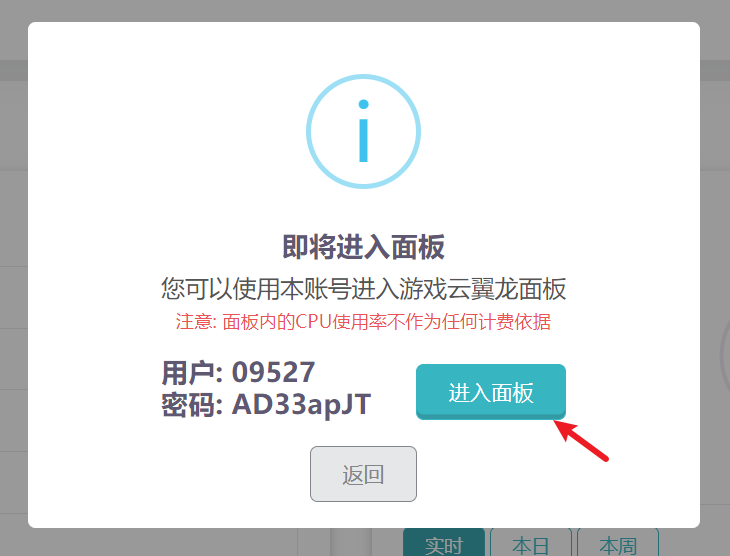Image resolution: width=730 pixels, height=556 pixels.
Task: Click the 用户 label
Action: tap(191, 373)
